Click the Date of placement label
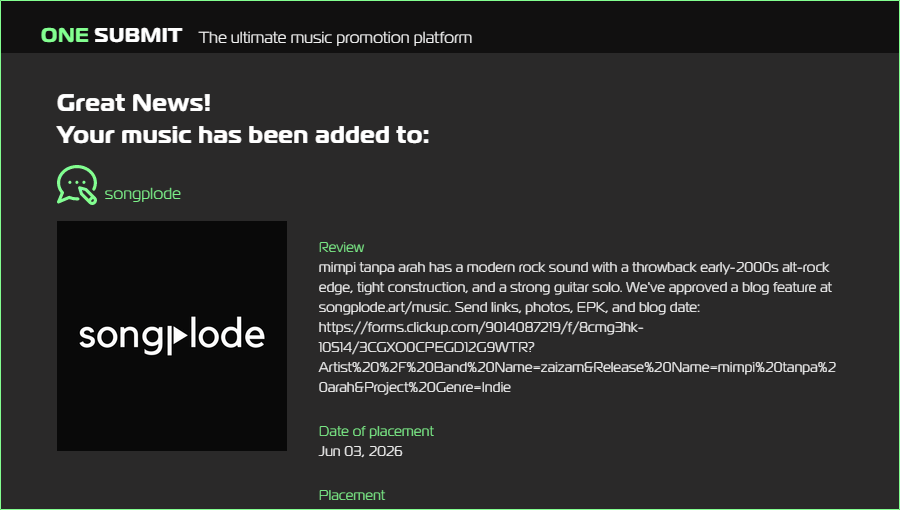Image resolution: width=900 pixels, height=510 pixels. point(376,431)
